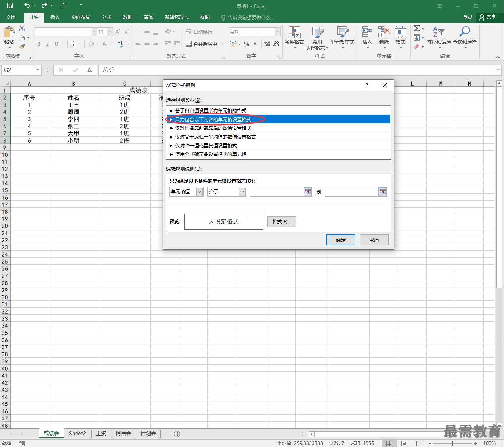Click the zoom out minus button
Screen dimensions: 504x447
coord(430,443)
